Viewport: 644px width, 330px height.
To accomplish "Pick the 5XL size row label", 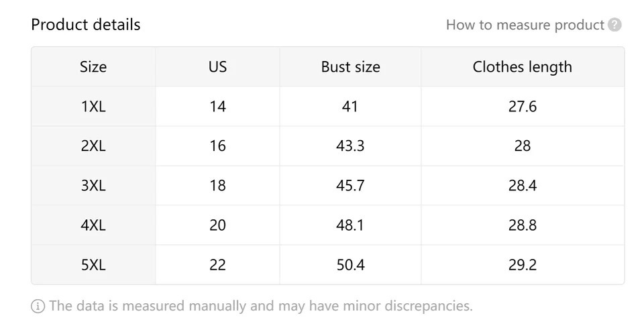I will click(x=93, y=265).
